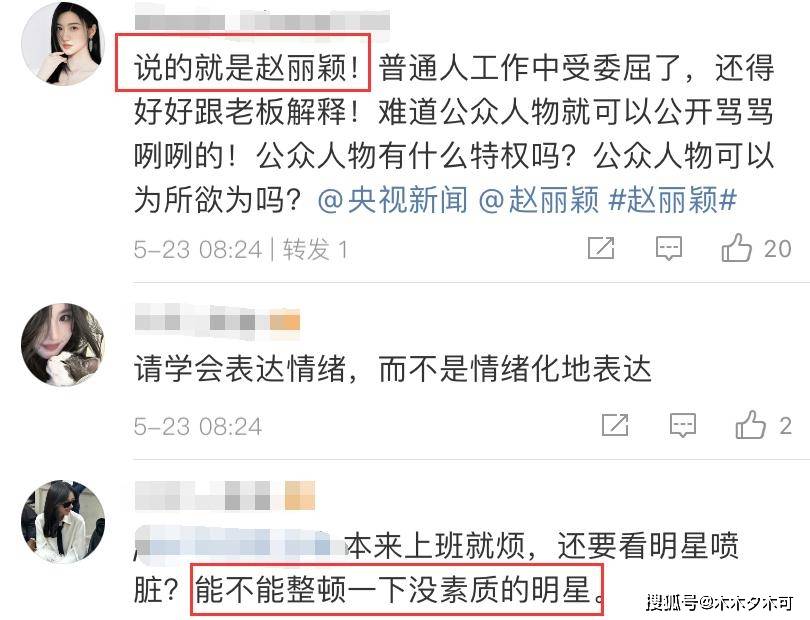Select the comment text 请学会表达情绪
The width and height of the screenshot is (810, 620).
239,368
